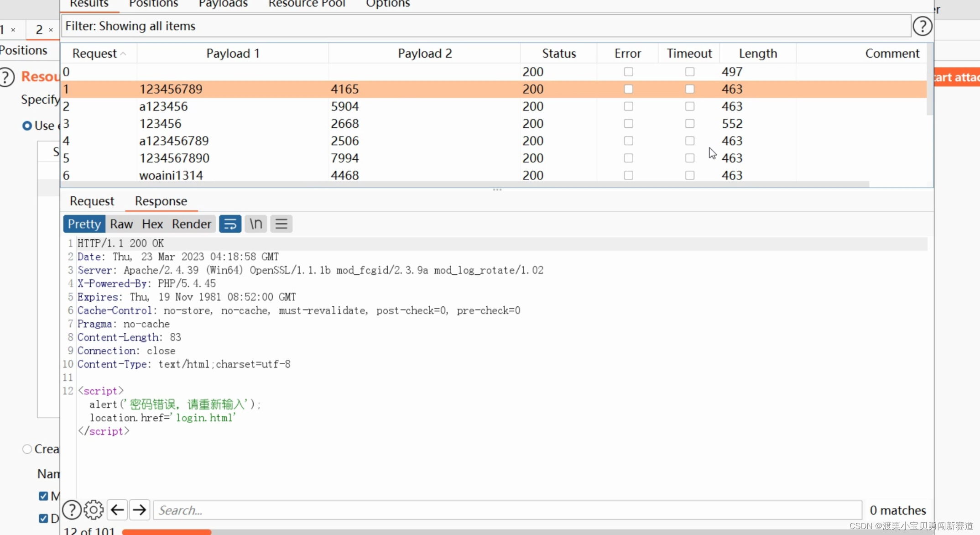The width and height of the screenshot is (980, 535).
Task: Go to previous search match arrow
Action: [117, 510]
